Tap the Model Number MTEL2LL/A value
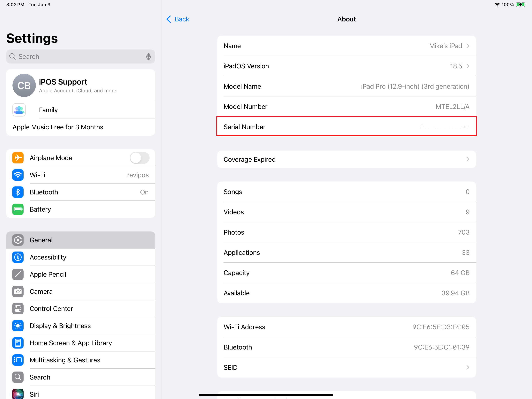 click(x=452, y=107)
